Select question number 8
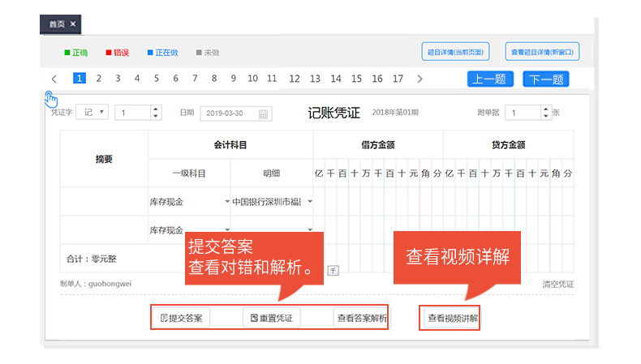Viewport: 641px width, 364px height. click(x=214, y=78)
